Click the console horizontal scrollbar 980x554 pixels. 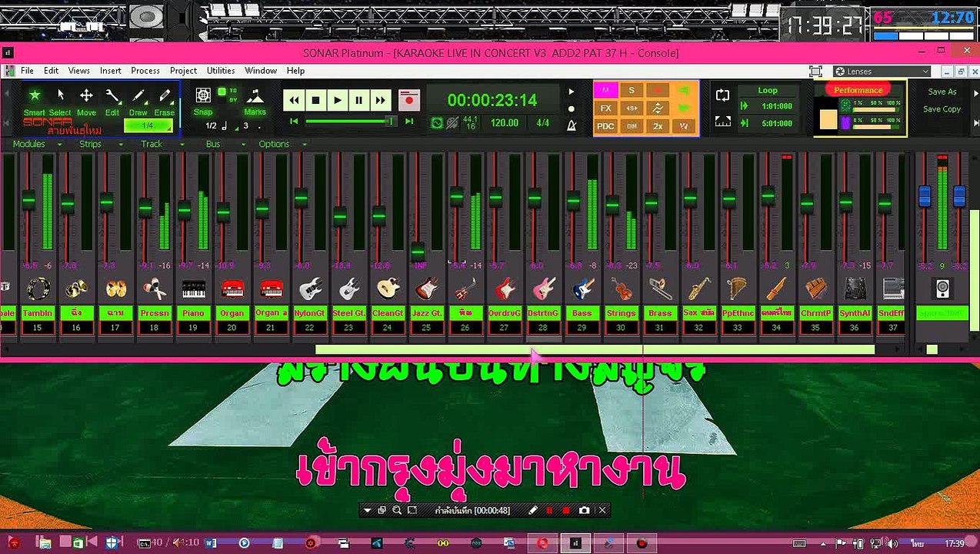tap(595, 349)
